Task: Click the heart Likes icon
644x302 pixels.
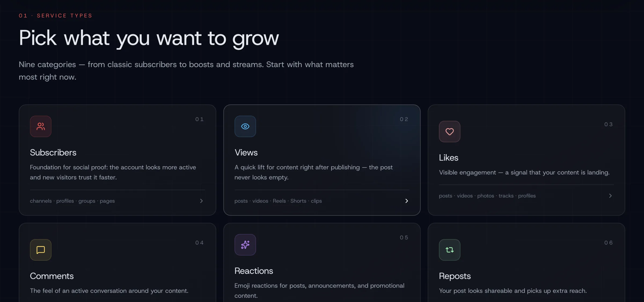Action: (449, 132)
